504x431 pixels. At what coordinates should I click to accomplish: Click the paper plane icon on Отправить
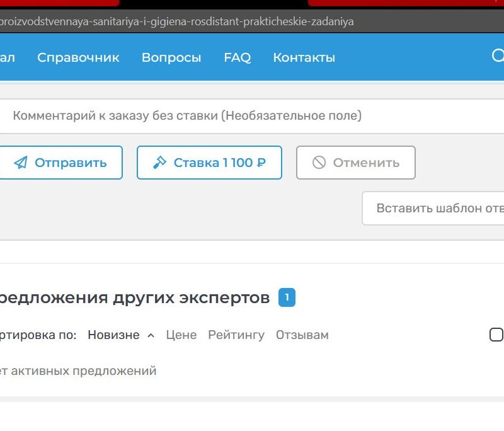pyautogui.click(x=21, y=163)
